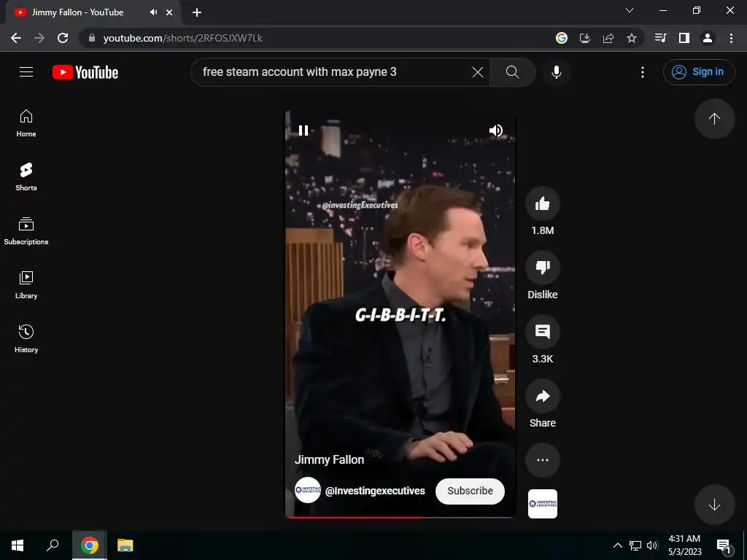Open Subscriptions in the sidebar

tap(26, 231)
